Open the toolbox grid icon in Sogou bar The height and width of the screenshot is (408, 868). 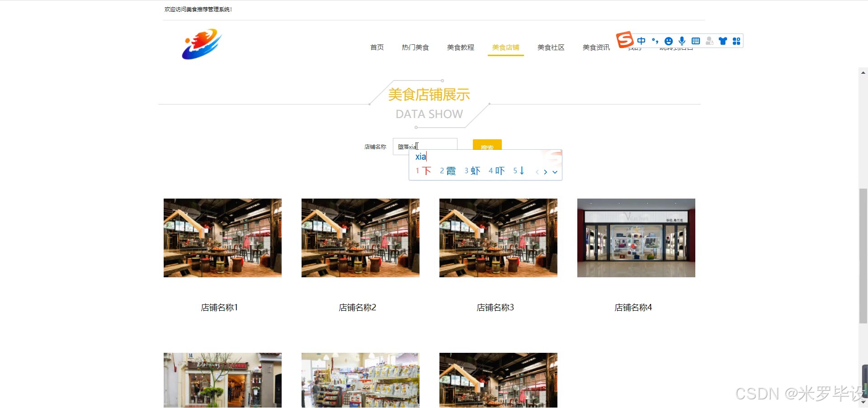click(736, 41)
